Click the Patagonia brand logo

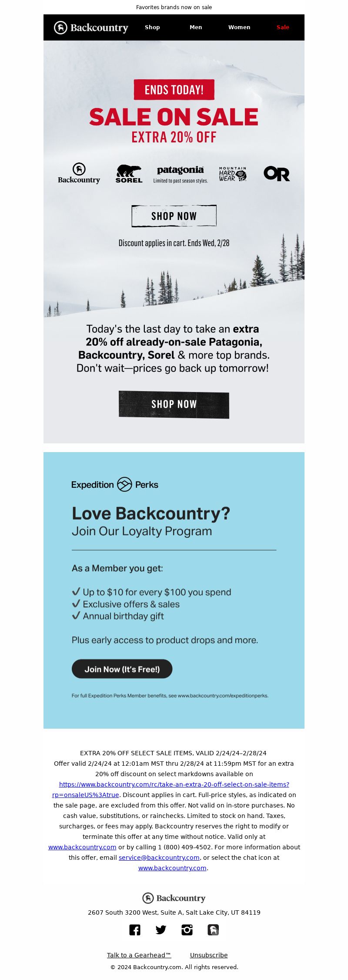180,174
